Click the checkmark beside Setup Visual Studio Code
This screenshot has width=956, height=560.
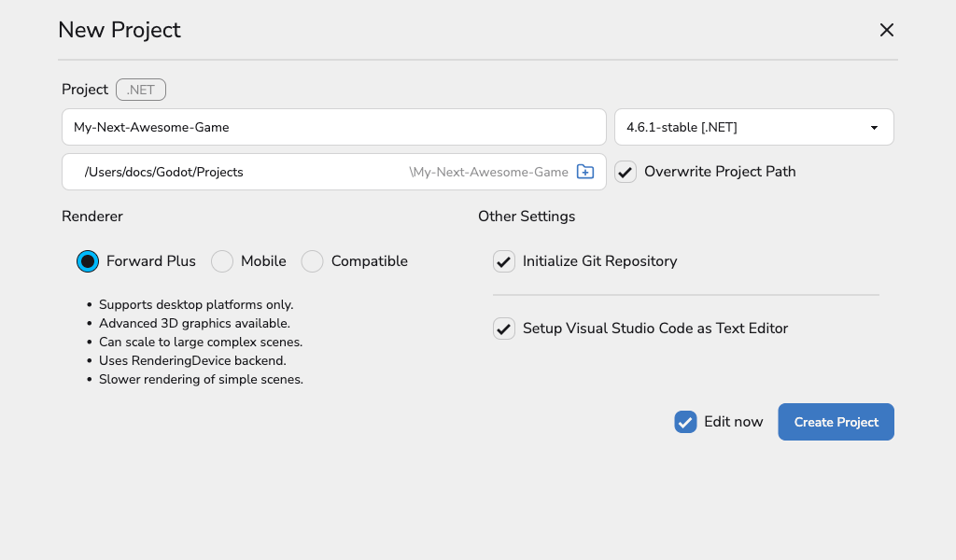click(x=504, y=329)
